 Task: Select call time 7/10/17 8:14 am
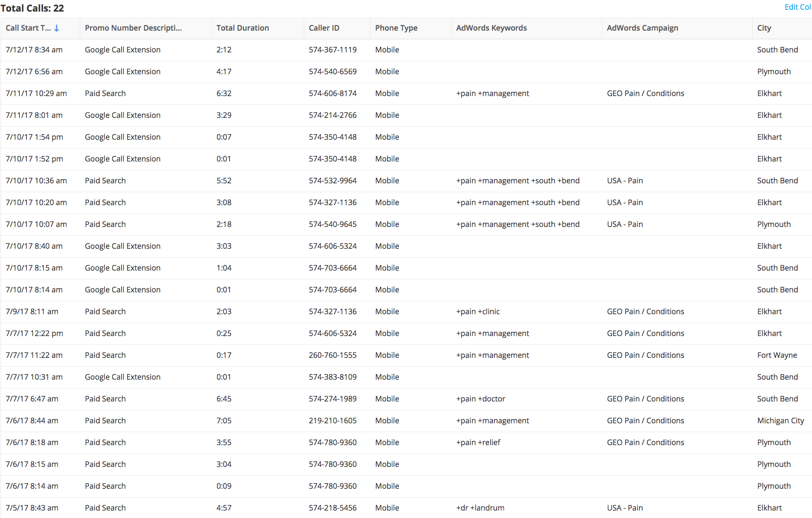point(34,290)
